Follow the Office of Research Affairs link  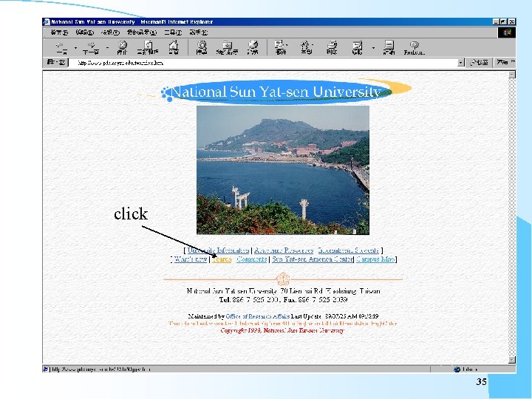coord(258,316)
